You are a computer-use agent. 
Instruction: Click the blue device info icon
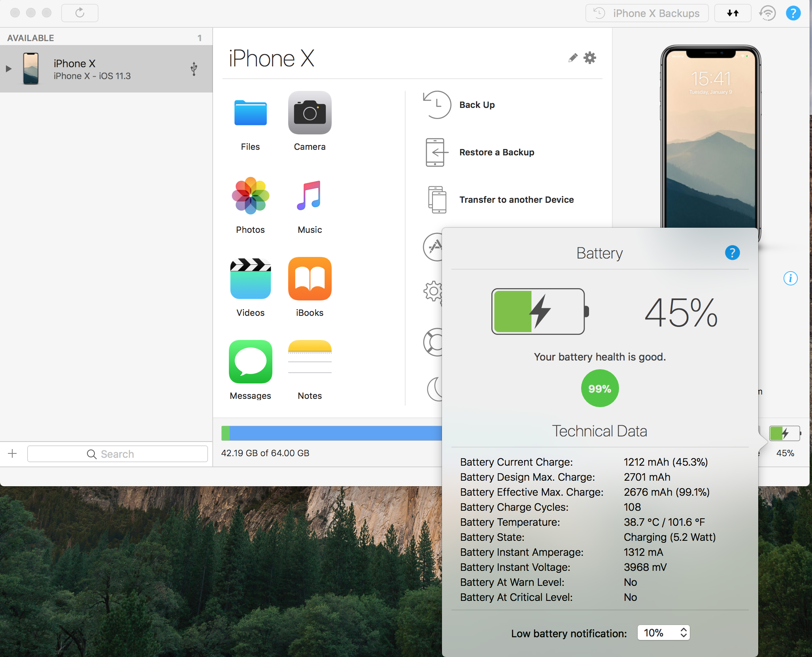point(790,278)
